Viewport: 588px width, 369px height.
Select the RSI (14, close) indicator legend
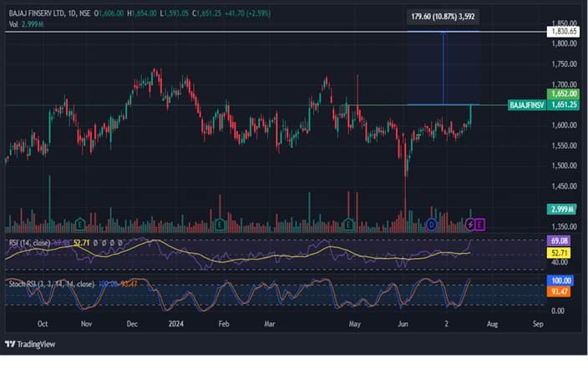click(x=29, y=243)
